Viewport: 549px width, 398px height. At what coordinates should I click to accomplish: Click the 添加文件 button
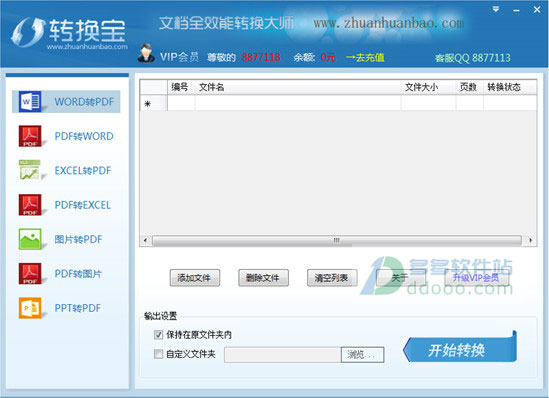point(195,278)
